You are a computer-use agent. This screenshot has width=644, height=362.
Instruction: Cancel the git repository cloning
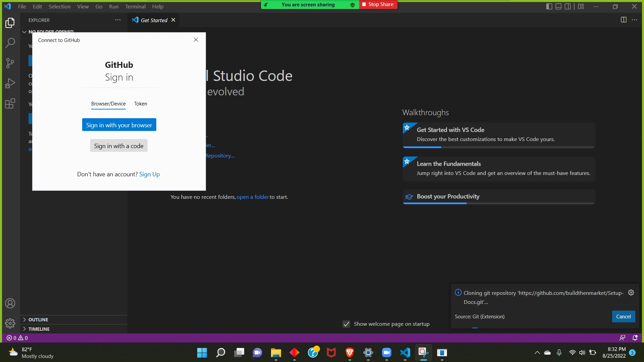click(x=623, y=317)
